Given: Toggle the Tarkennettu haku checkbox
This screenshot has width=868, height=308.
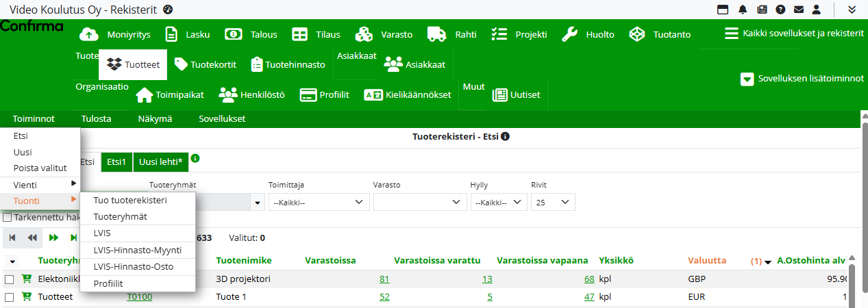Looking at the screenshot, I should pyautogui.click(x=8, y=218).
